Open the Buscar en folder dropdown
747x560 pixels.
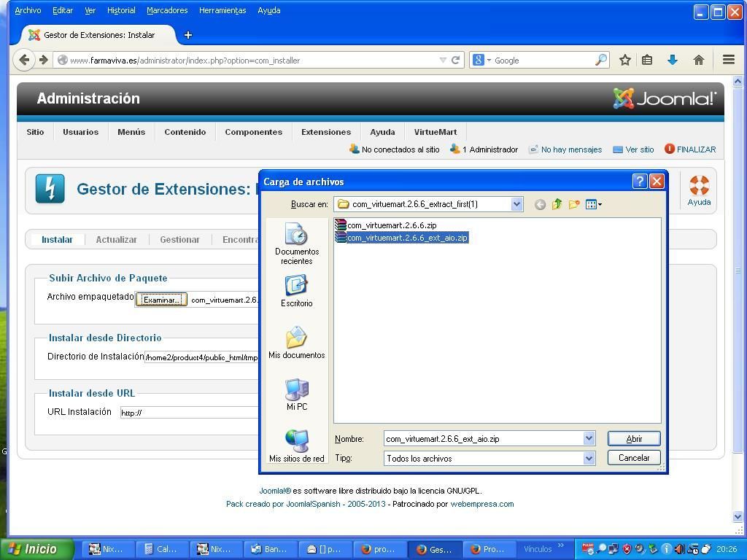pyautogui.click(x=516, y=204)
